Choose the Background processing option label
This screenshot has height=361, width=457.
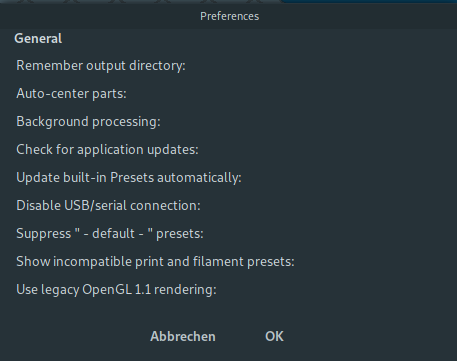click(x=88, y=122)
